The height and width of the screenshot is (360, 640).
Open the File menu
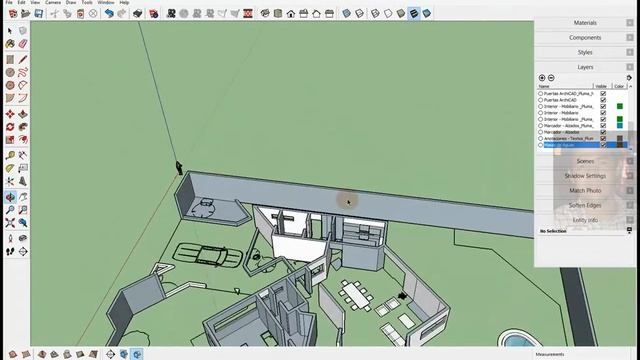point(9,2)
